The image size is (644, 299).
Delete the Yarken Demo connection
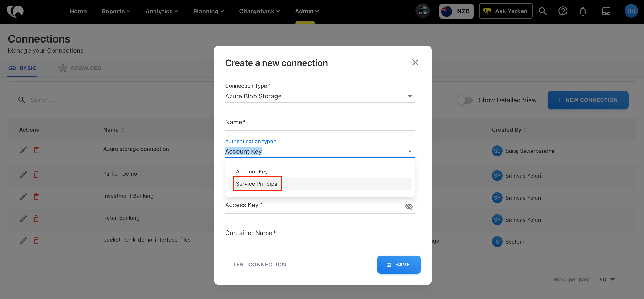tap(36, 174)
